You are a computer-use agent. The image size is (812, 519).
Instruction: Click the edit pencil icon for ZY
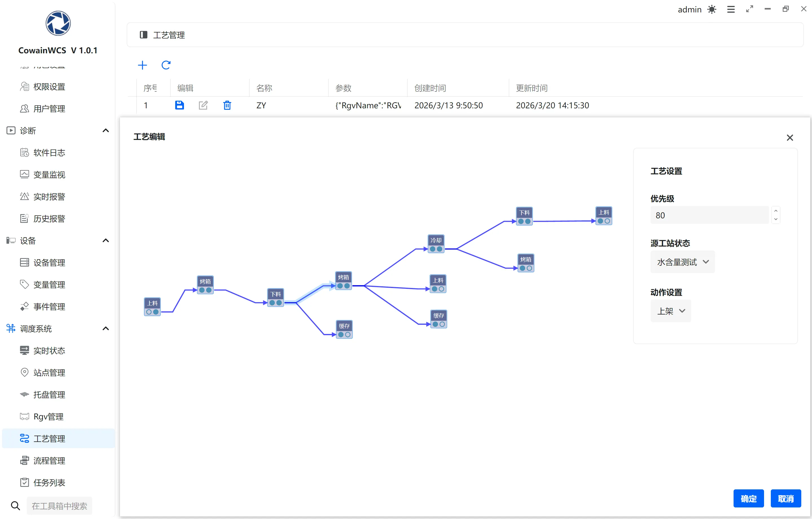coord(203,105)
